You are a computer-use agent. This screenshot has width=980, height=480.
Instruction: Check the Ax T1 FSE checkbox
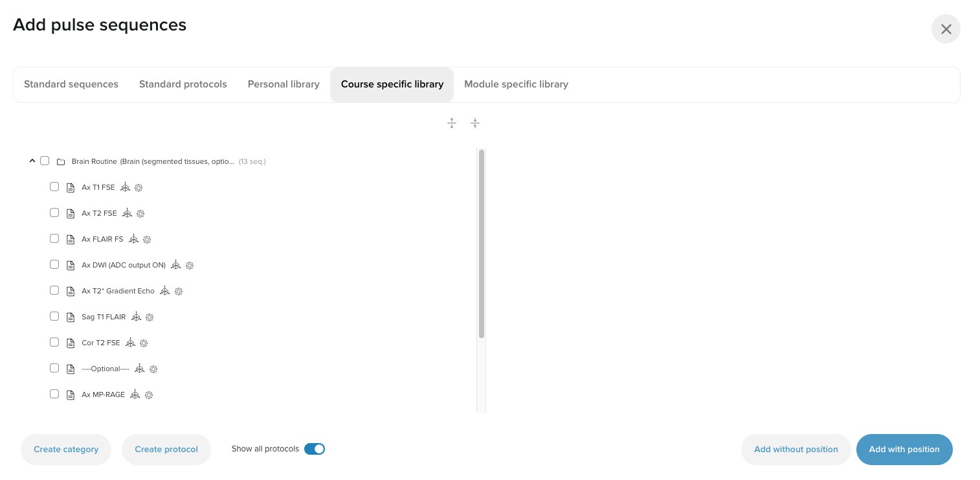(54, 187)
